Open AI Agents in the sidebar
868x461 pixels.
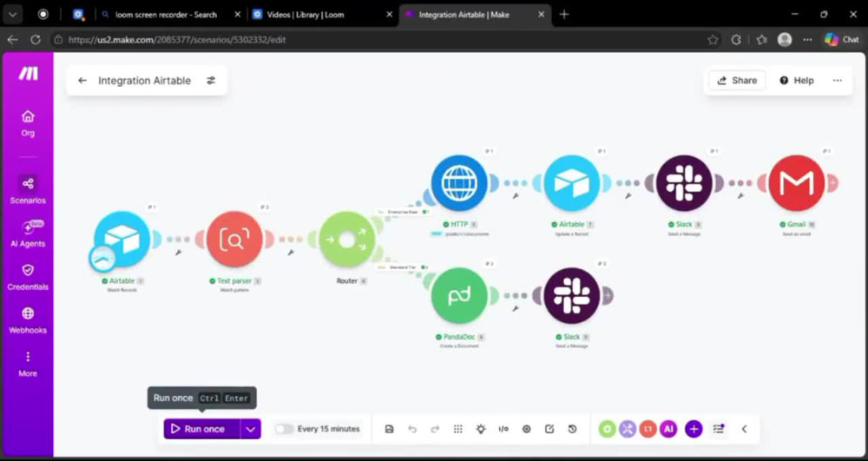pyautogui.click(x=28, y=234)
